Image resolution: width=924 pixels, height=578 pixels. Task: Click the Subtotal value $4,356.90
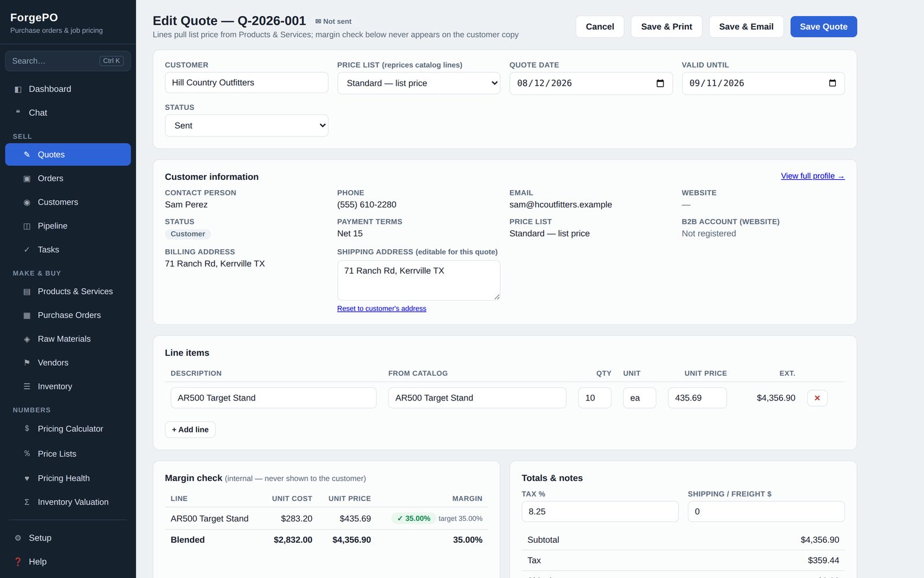point(819,540)
